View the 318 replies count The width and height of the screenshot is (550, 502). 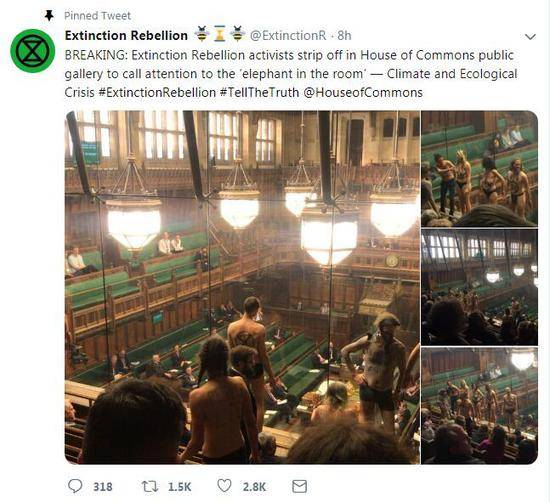pos(103,487)
